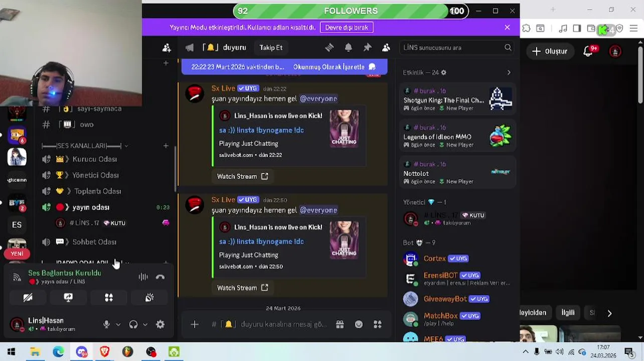Screen dimensions: 644x361
Task: Open the threads icon in channel header
Action: [x=330, y=48]
